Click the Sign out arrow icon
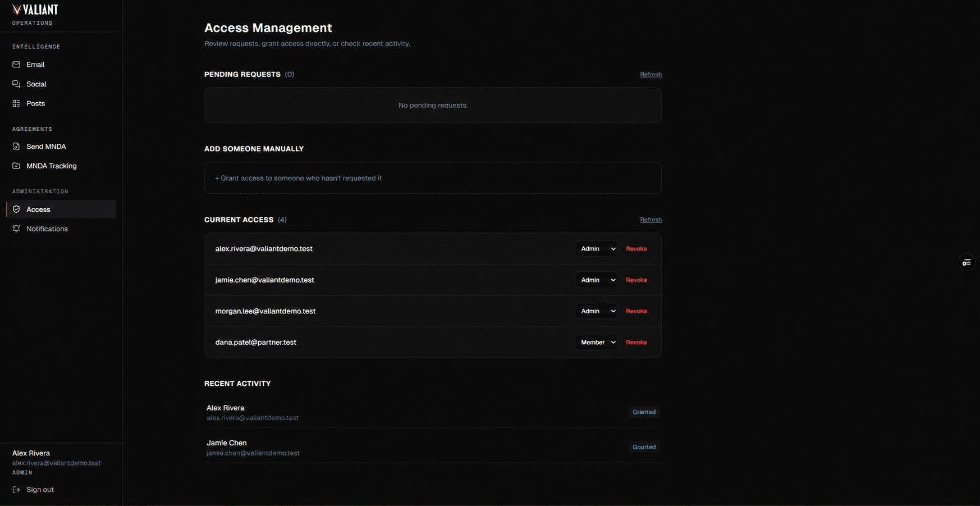 pos(16,490)
